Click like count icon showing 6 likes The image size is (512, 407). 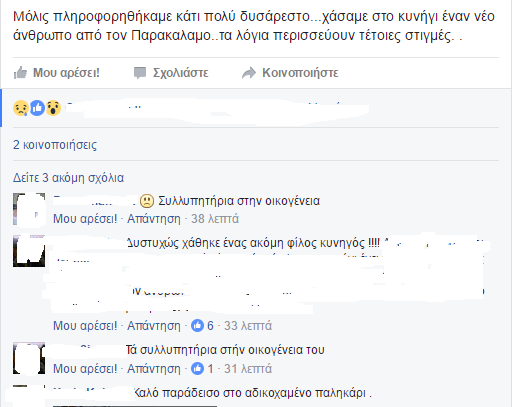(197, 326)
